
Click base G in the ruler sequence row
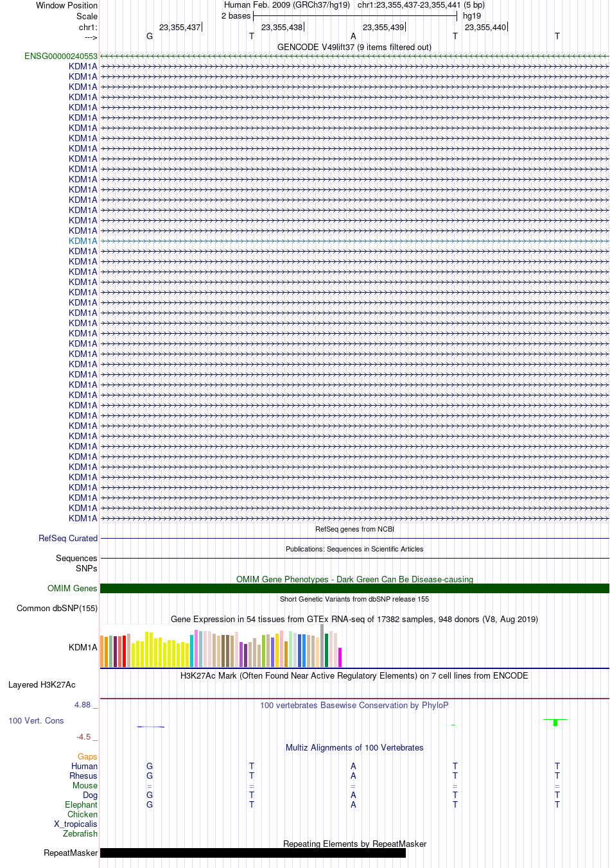150,37
